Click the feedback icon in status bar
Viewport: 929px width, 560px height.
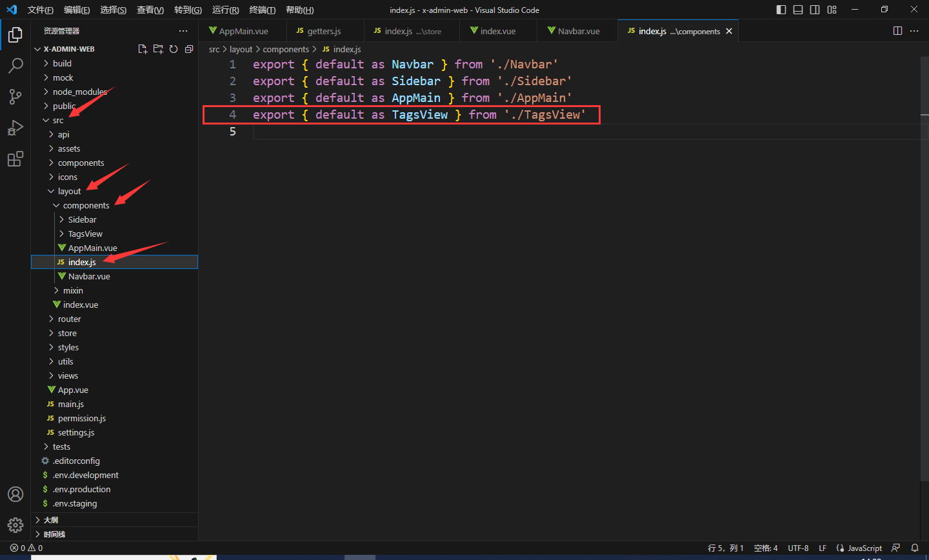pyautogui.click(x=895, y=548)
